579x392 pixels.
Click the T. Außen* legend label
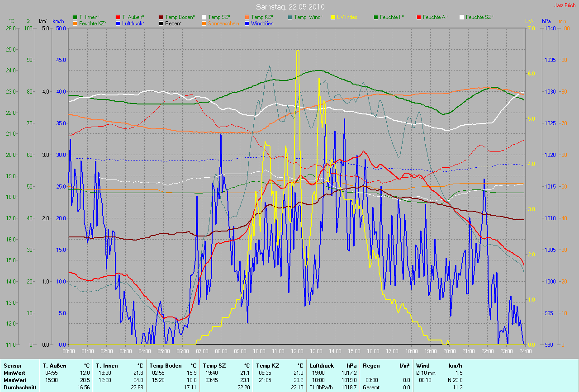pyautogui.click(x=133, y=17)
